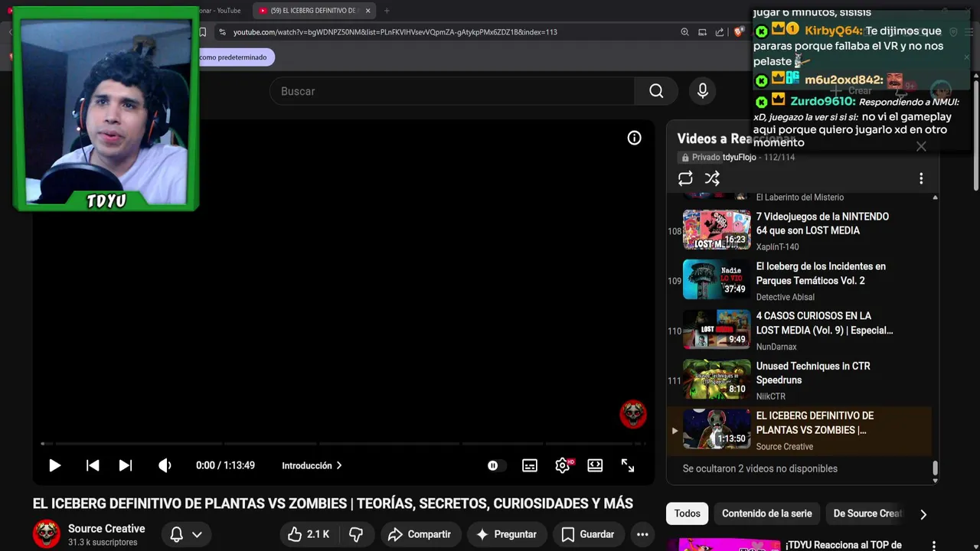Toggle playlist shuffle

click(x=712, y=178)
